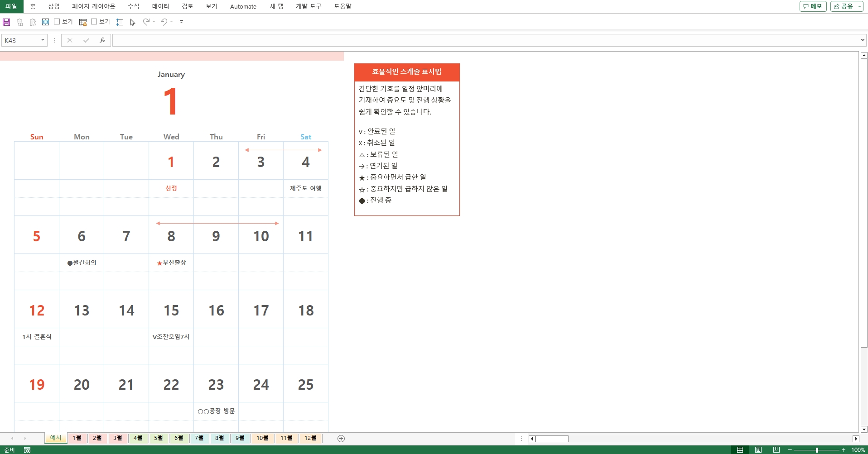Open the Name Box dropdown arrow
Viewport: 868px width, 454px height.
(x=43, y=40)
